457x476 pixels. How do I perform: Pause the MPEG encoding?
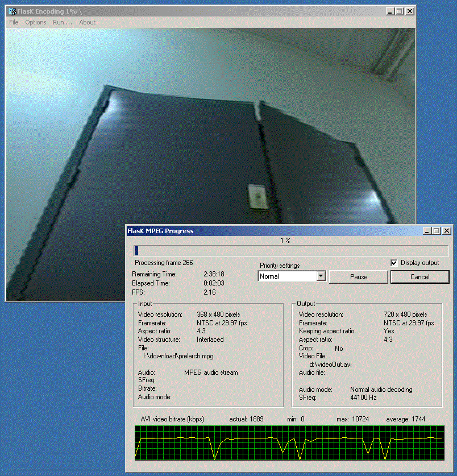pyautogui.click(x=358, y=276)
